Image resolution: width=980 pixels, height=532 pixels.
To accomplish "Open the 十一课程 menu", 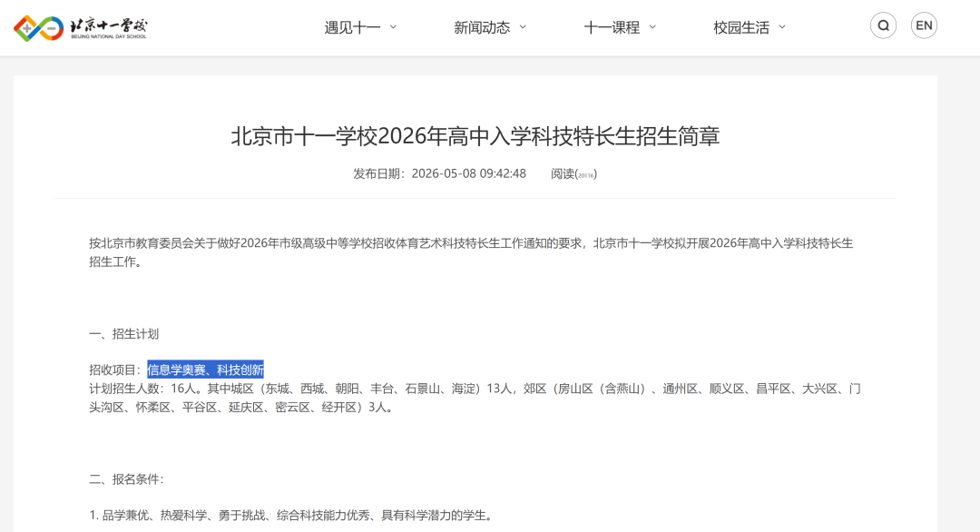I will click(612, 27).
